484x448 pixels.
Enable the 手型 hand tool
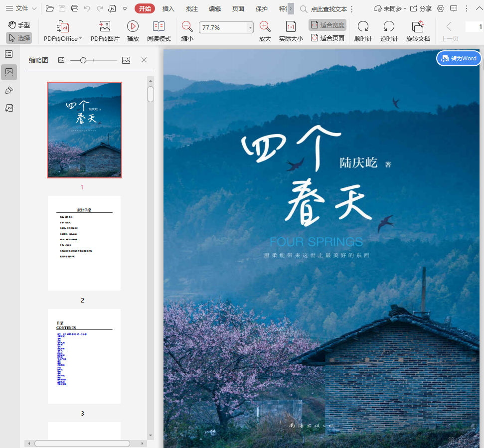pos(19,25)
